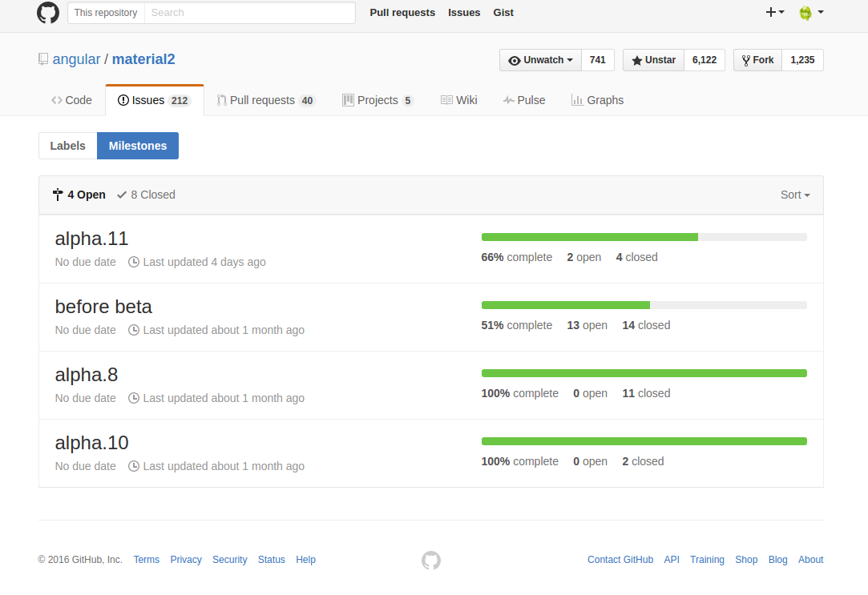Open the alpha.8 milestone
The width and height of the screenshot is (868, 595).
(87, 374)
